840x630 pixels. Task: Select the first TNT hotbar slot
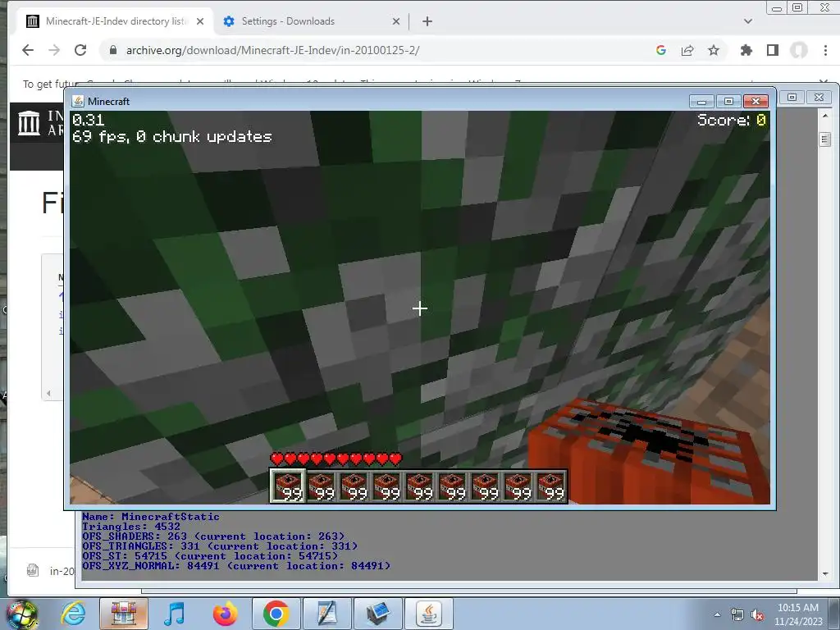click(288, 486)
